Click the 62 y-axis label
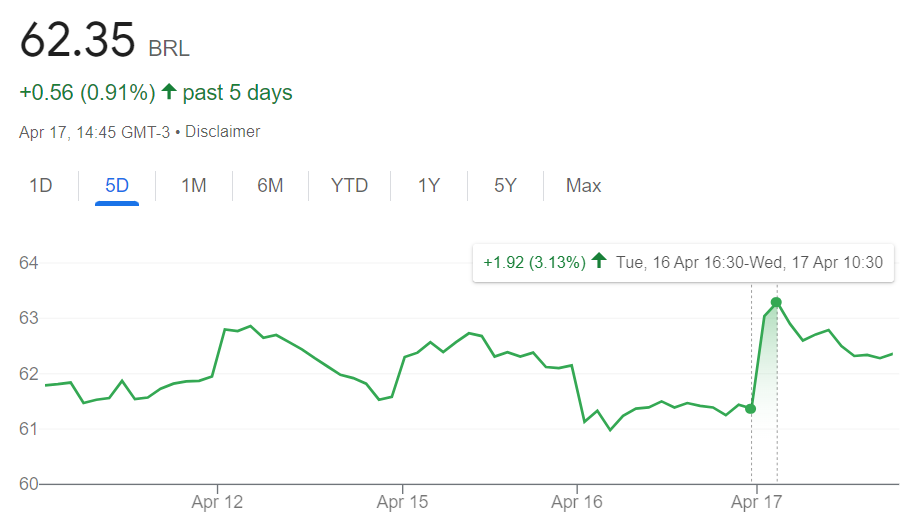Image resolution: width=917 pixels, height=525 pixels. point(29,374)
